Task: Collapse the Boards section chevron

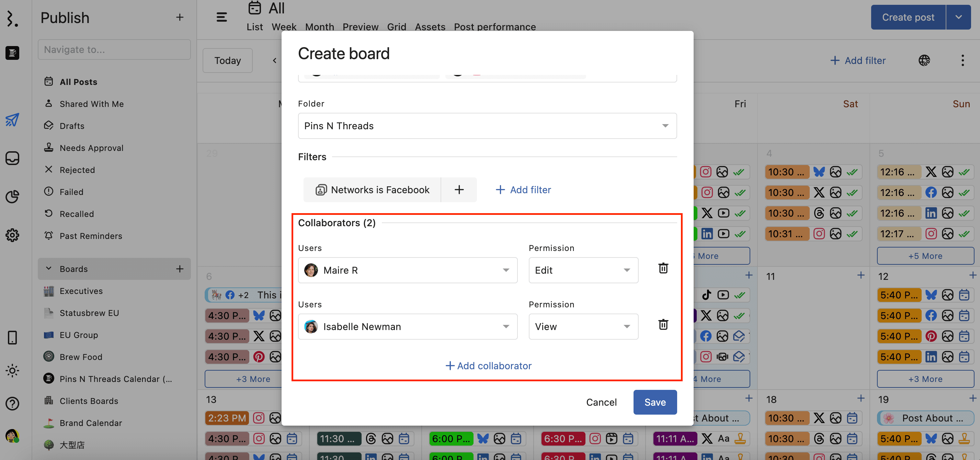Action: click(x=49, y=269)
